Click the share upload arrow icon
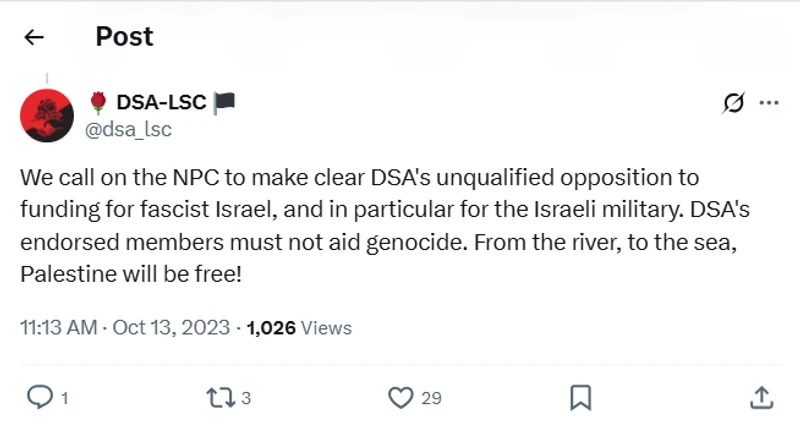 pos(761,397)
